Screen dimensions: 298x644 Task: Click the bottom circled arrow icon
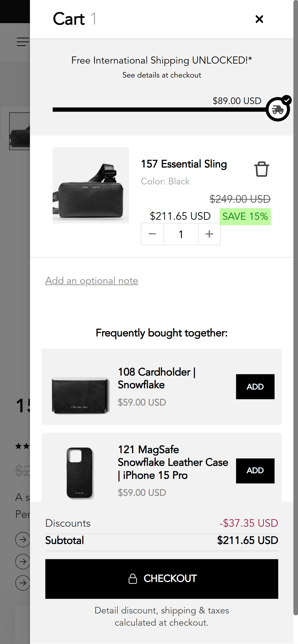[23, 583]
